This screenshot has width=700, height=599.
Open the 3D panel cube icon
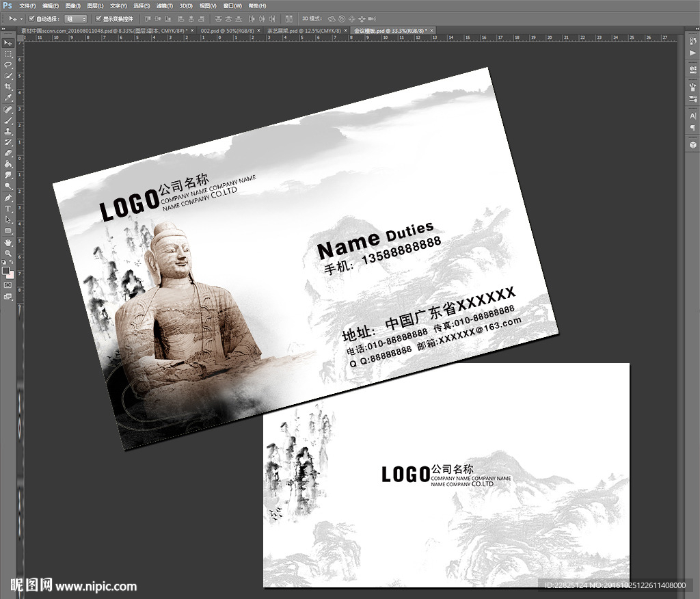(x=692, y=145)
